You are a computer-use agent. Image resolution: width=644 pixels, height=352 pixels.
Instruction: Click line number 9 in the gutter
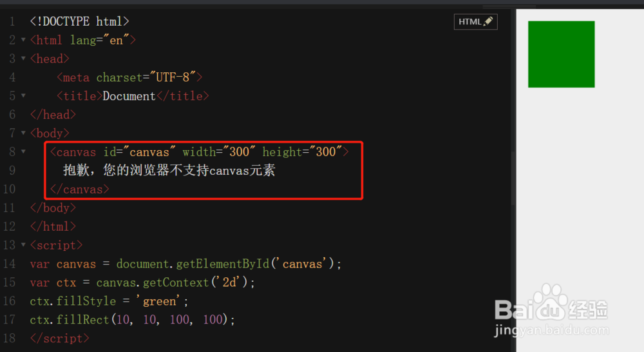(12, 170)
